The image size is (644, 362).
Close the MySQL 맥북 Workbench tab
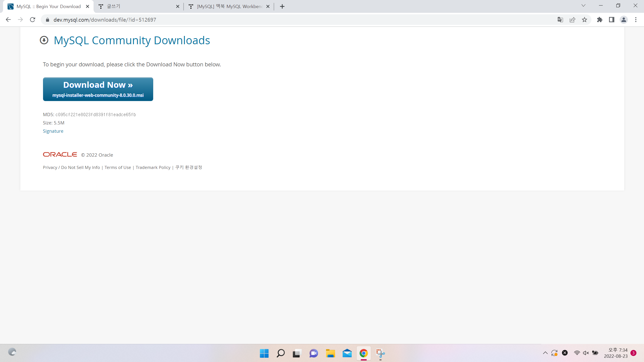coord(268,7)
